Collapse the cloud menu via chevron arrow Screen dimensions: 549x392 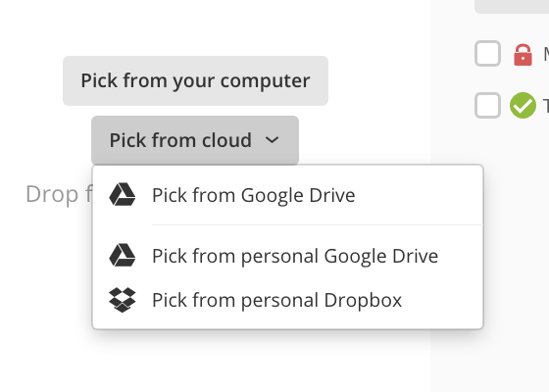[x=273, y=140]
